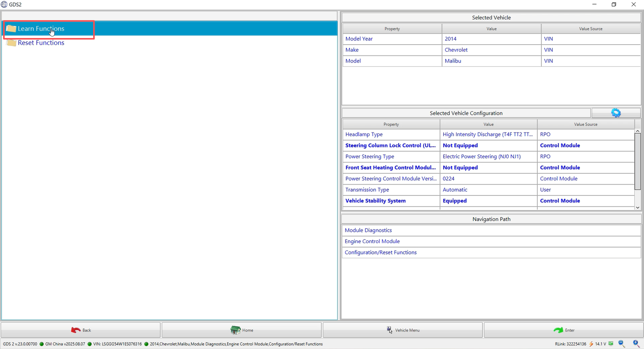Click the green connection status icon
Viewport: 644px width, 349px height.
tap(611, 344)
